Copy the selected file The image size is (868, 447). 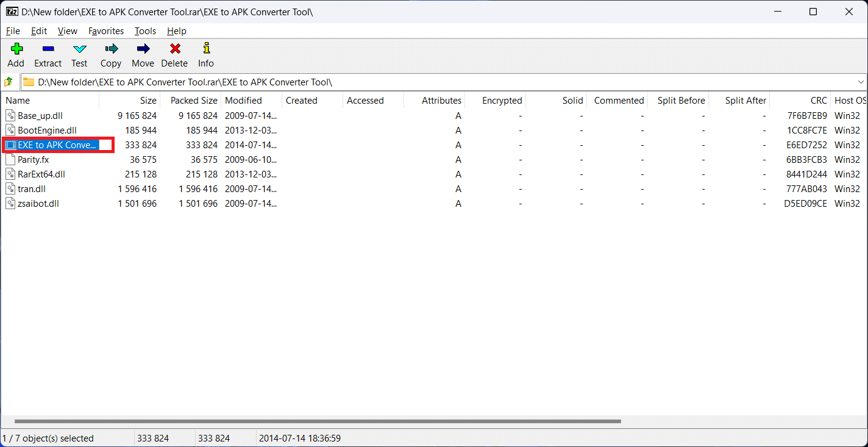click(x=110, y=55)
